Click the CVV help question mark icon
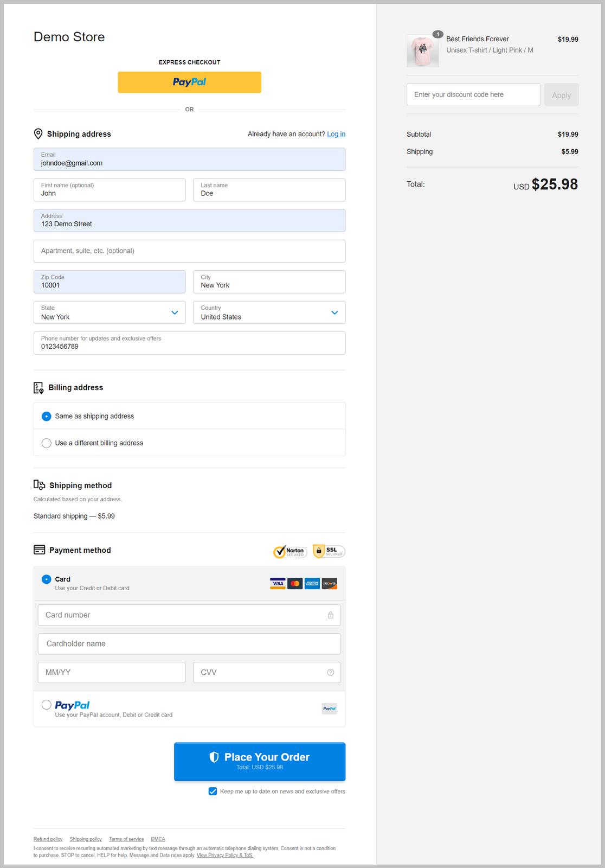 click(331, 672)
